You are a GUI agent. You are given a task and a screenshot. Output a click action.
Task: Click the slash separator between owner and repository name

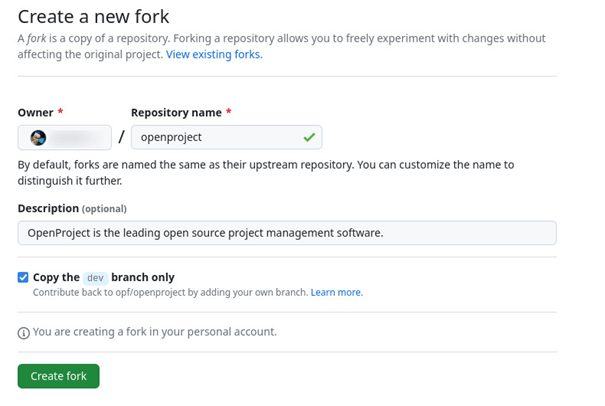pyautogui.click(x=121, y=137)
